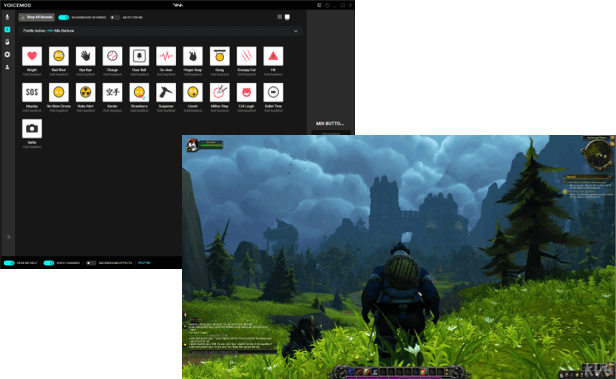This screenshot has width=616, height=379.
Task: Click Add keybind under Mayday
Action: [x=32, y=110]
